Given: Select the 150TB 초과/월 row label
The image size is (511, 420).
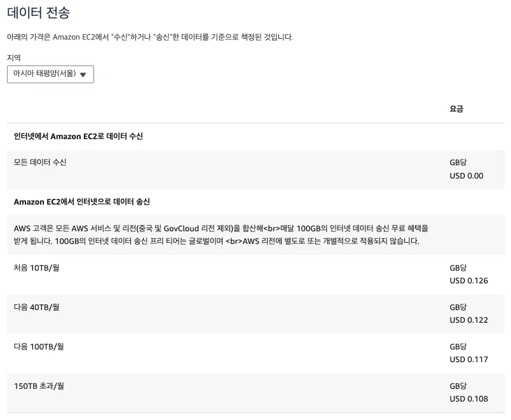Looking at the screenshot, I should coord(39,386).
